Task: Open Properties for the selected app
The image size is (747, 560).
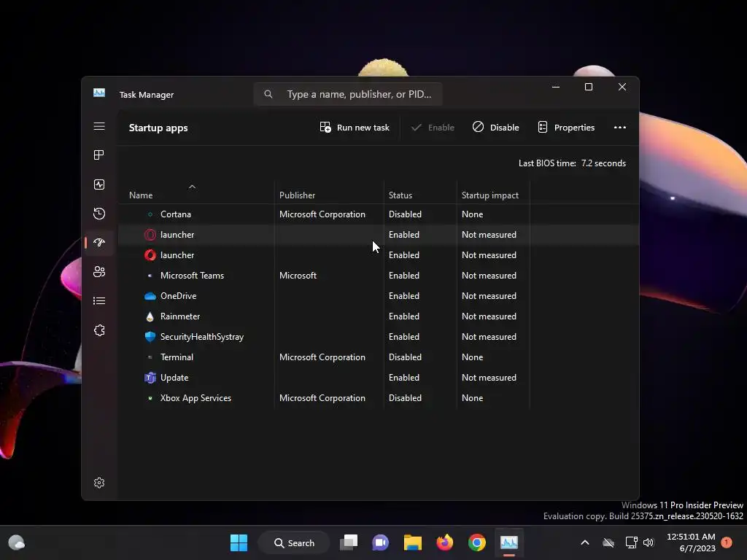Action: 566,128
